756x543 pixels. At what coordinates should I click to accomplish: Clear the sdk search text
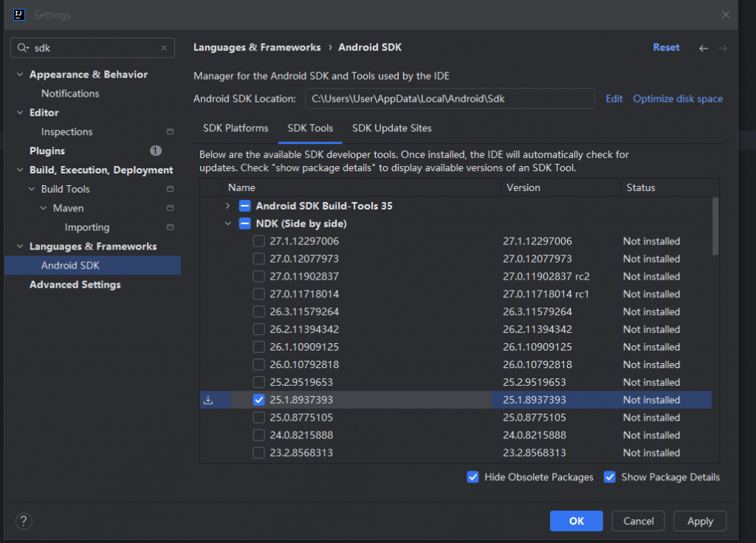[164, 48]
